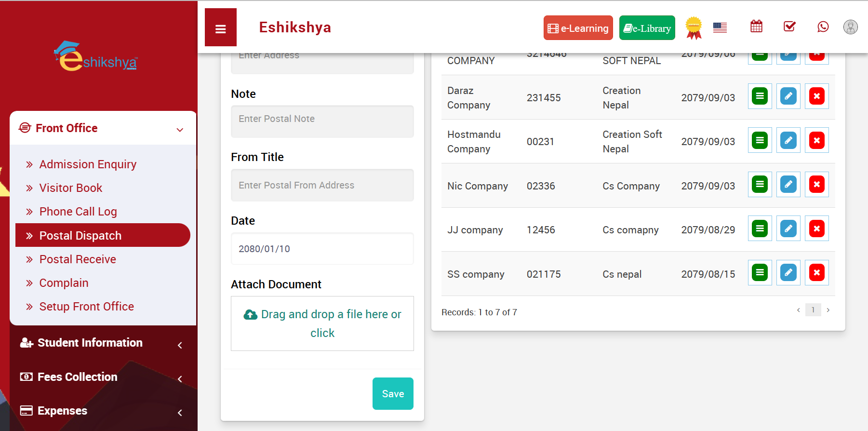The width and height of the screenshot is (868, 431).
Task: Click the hamburger menu toggle button
Action: [x=220, y=28]
